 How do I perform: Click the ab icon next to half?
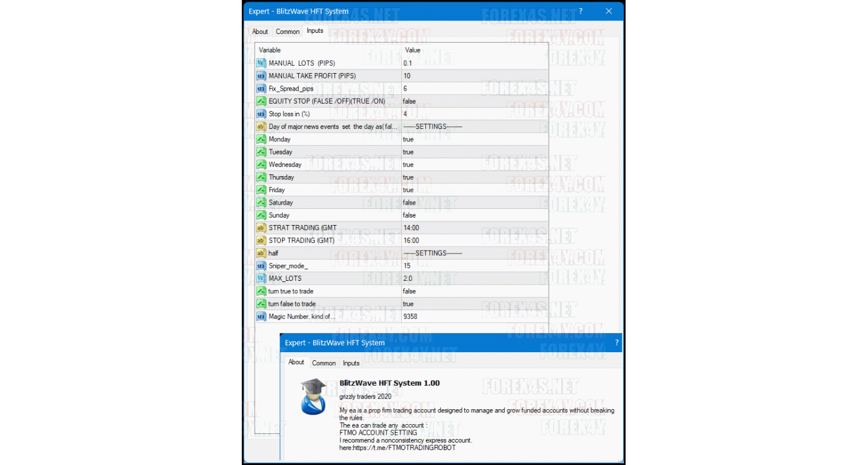(260, 253)
